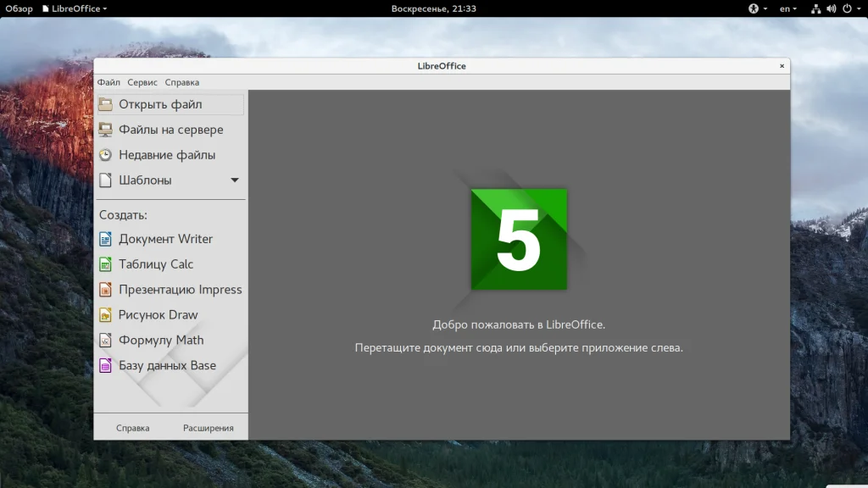Image resolution: width=868 pixels, height=488 pixels.
Task: Click the Base database icon
Action: 105,366
